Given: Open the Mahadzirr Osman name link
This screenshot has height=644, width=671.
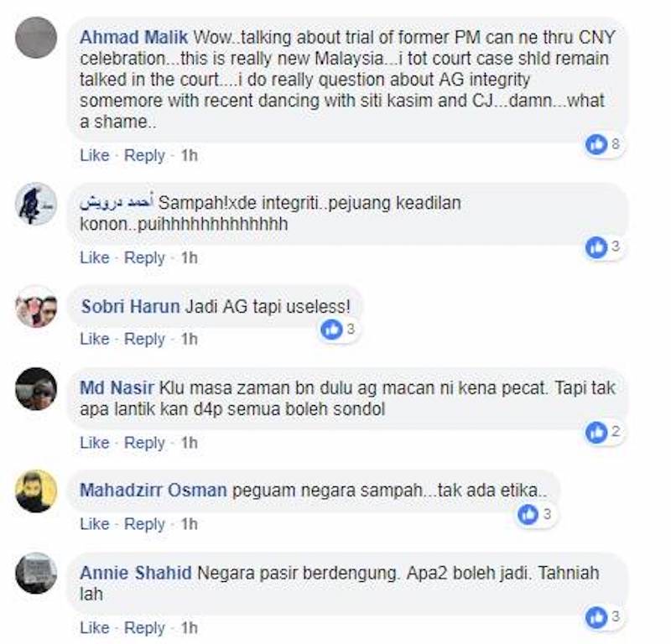Looking at the screenshot, I should 153,491.
